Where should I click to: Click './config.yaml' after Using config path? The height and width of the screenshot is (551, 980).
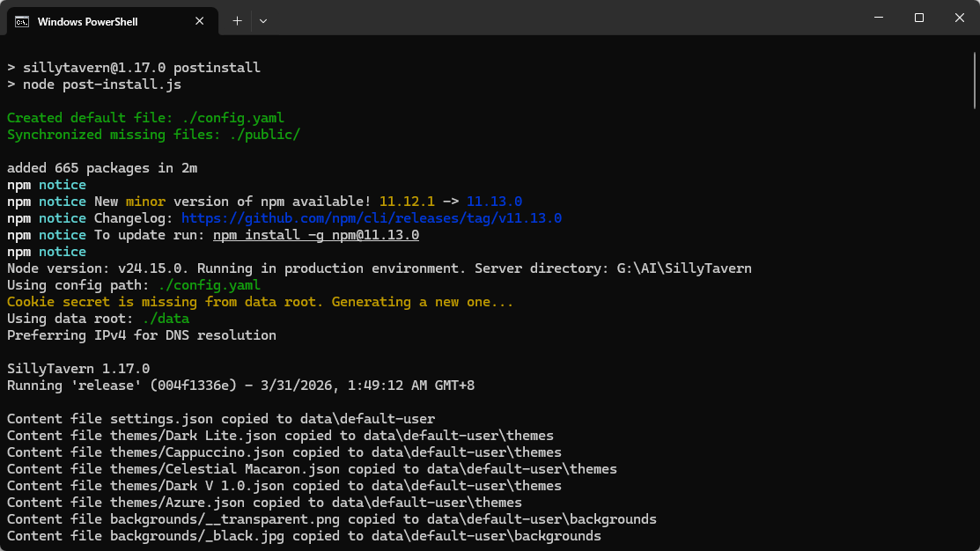pos(209,285)
